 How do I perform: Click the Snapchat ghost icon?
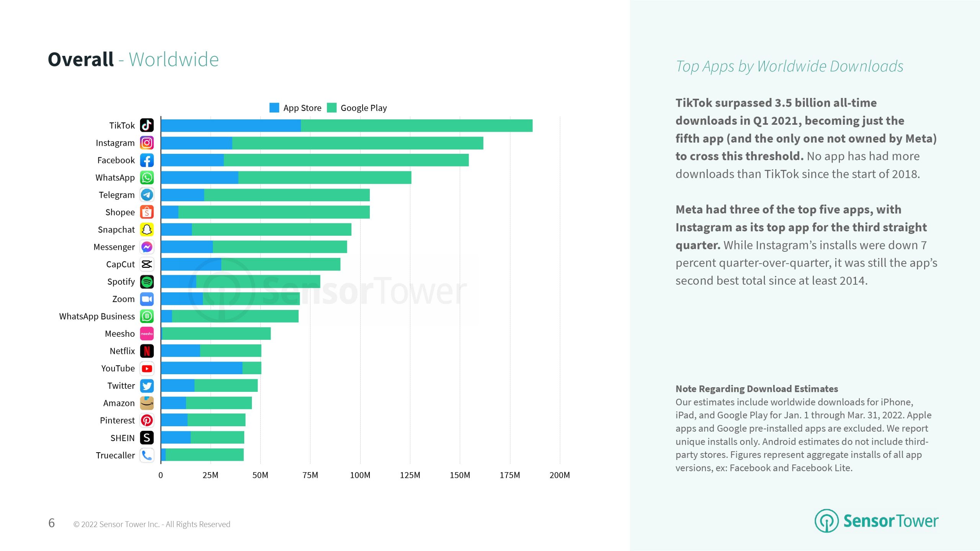147,230
